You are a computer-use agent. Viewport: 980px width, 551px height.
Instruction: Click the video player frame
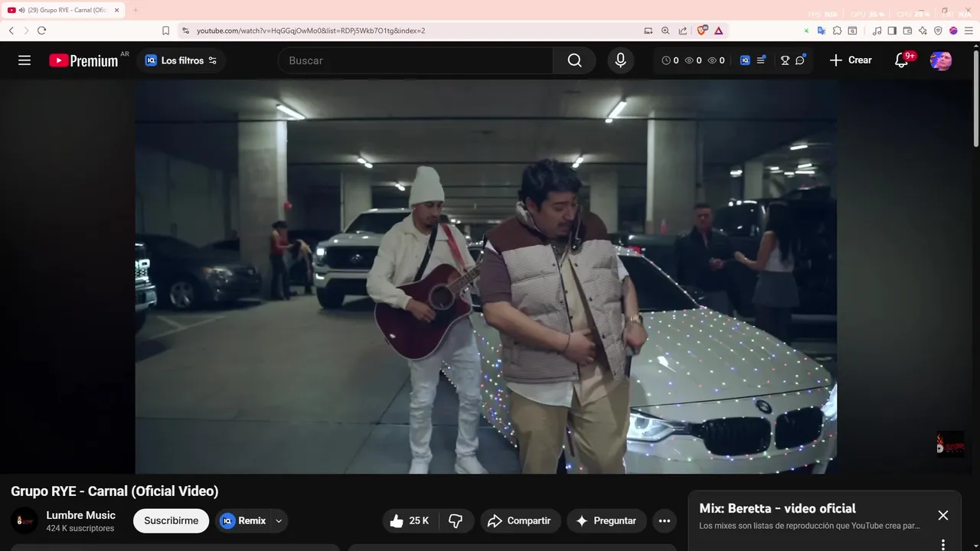point(485,276)
